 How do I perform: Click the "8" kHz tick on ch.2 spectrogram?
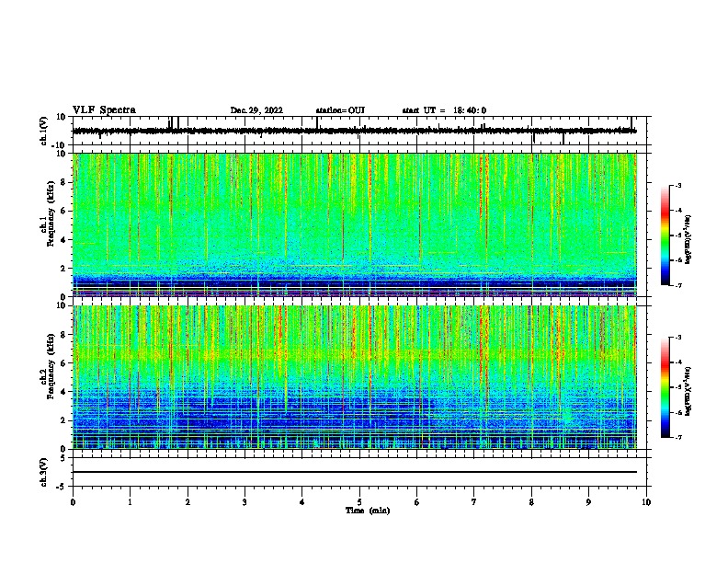click(x=63, y=335)
